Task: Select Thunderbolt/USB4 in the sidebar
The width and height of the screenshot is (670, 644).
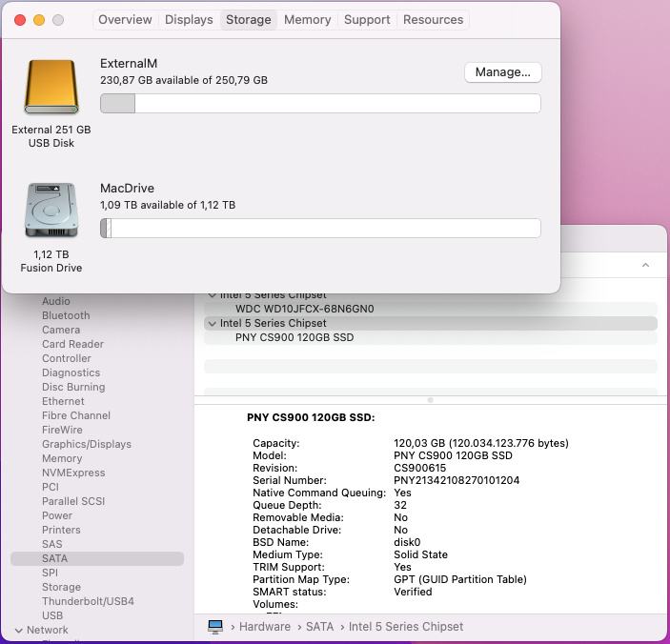Action: (x=88, y=601)
